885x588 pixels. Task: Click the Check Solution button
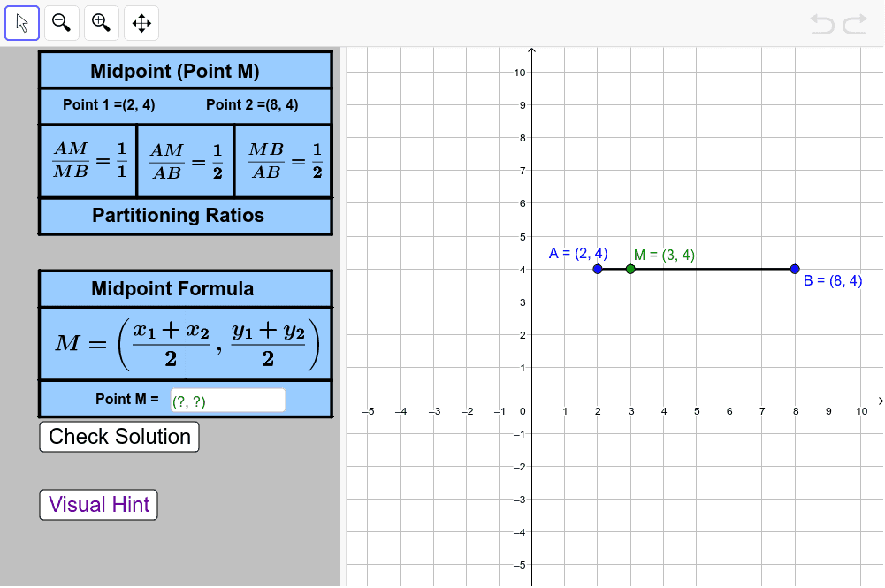point(118,436)
